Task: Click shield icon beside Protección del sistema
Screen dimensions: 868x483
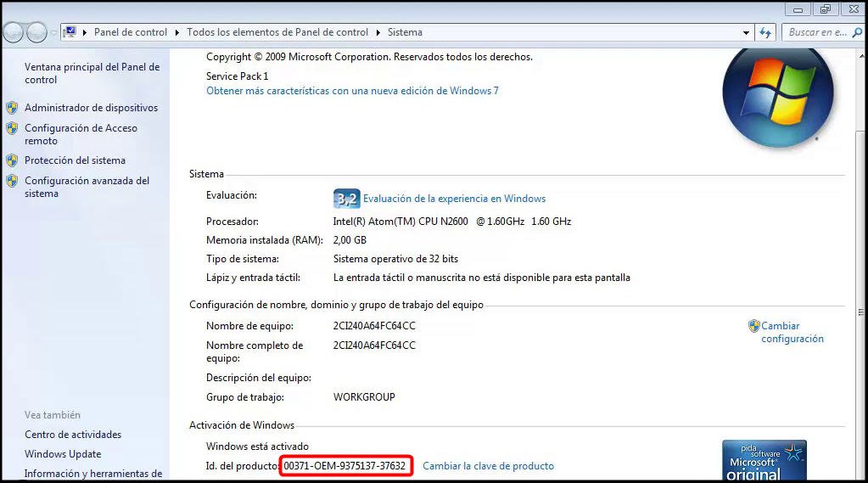Action: [x=12, y=160]
